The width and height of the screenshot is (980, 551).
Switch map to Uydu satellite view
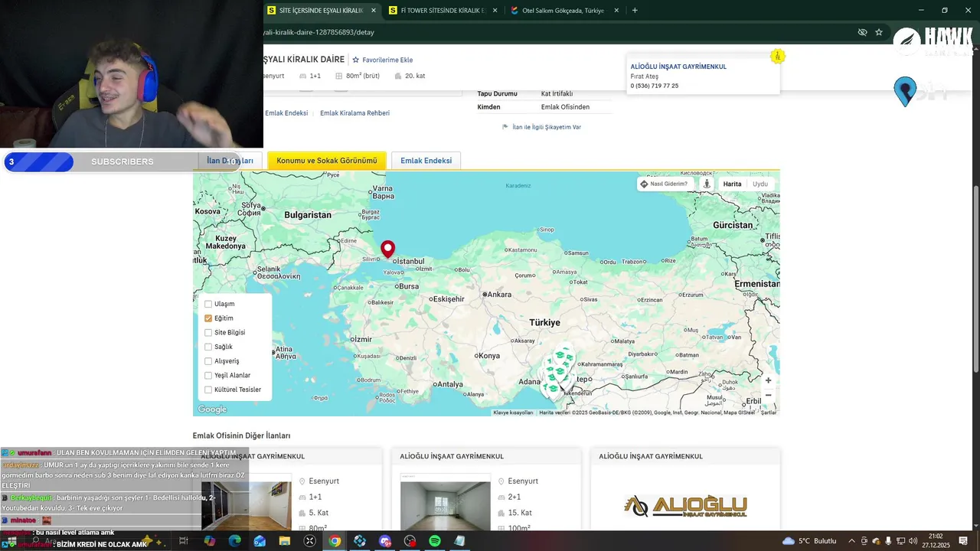(760, 184)
